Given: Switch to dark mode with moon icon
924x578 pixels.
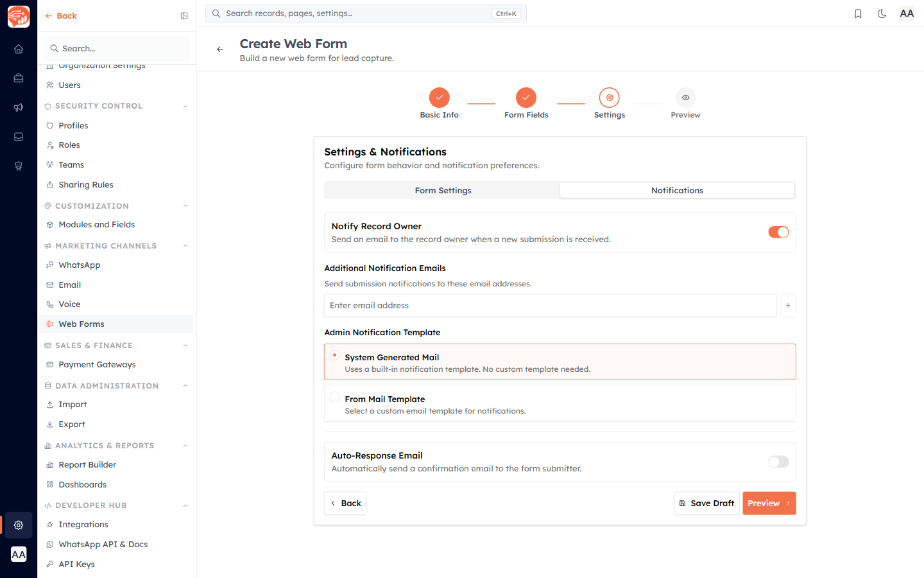Looking at the screenshot, I should (x=882, y=13).
